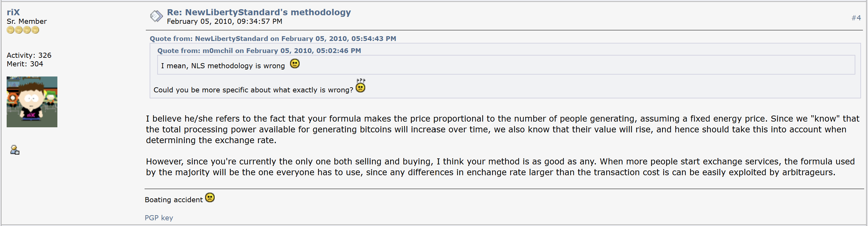868x226 pixels.
Task: Click the Merit: 304 stat text
Action: [x=25, y=64]
